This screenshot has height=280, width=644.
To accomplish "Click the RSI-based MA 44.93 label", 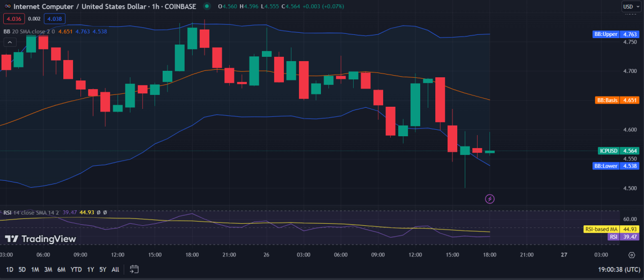I will (611, 229).
